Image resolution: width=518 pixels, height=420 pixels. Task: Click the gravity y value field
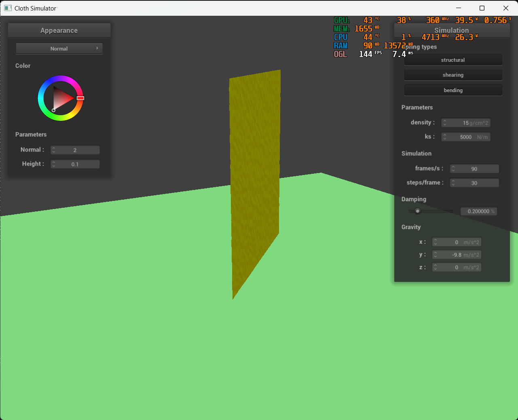[x=457, y=255]
